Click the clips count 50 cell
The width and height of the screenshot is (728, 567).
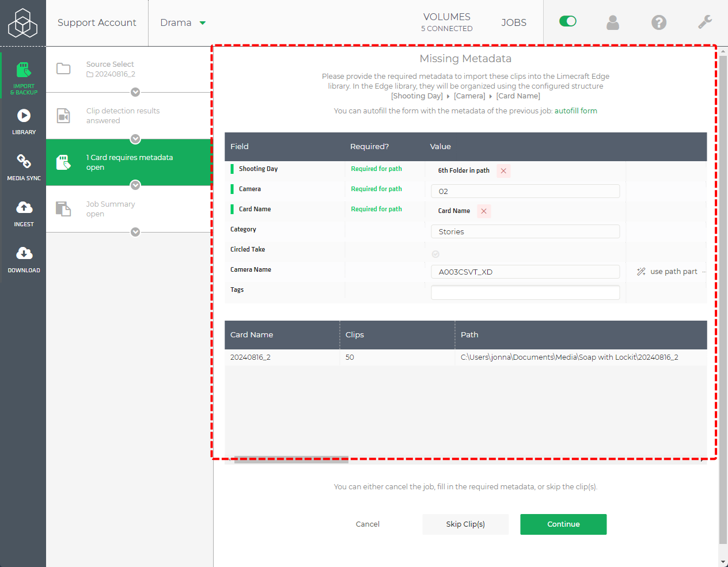350,357
